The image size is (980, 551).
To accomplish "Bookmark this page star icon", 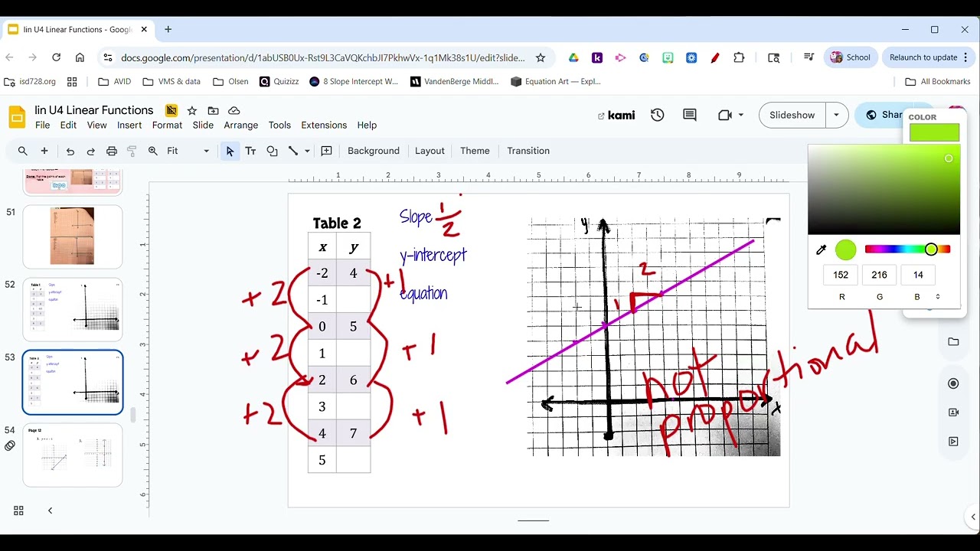I will click(541, 57).
